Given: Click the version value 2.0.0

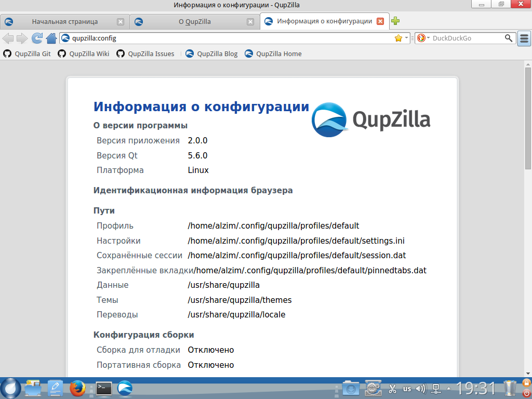Looking at the screenshot, I should (x=198, y=140).
